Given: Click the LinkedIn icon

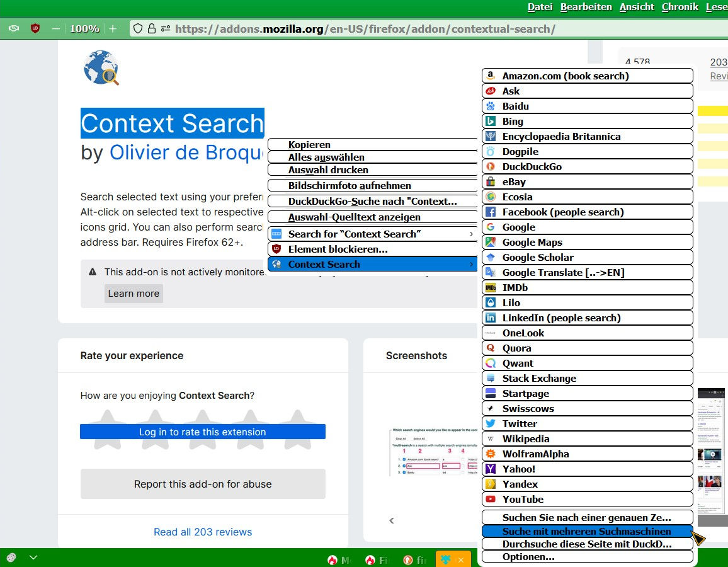Looking at the screenshot, I should click(491, 318).
